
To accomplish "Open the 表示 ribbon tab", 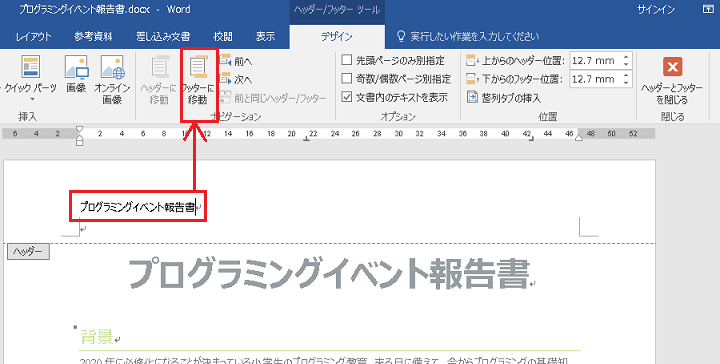I will pyautogui.click(x=265, y=37).
